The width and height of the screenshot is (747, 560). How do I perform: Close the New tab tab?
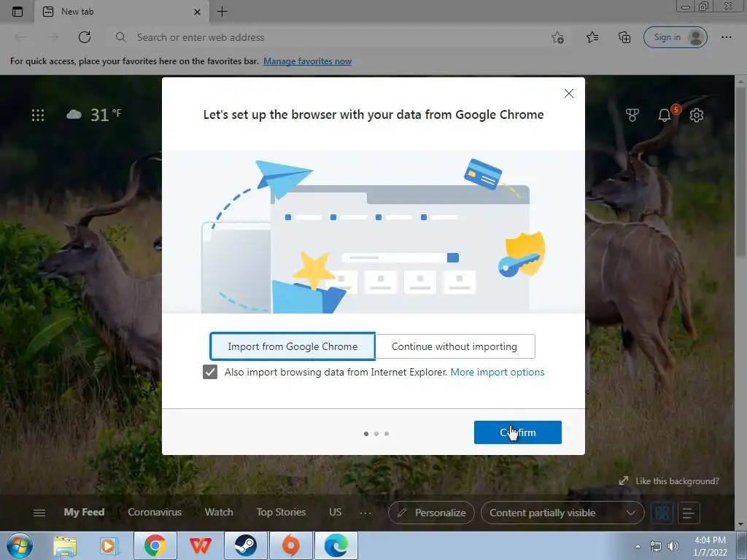pos(197,12)
